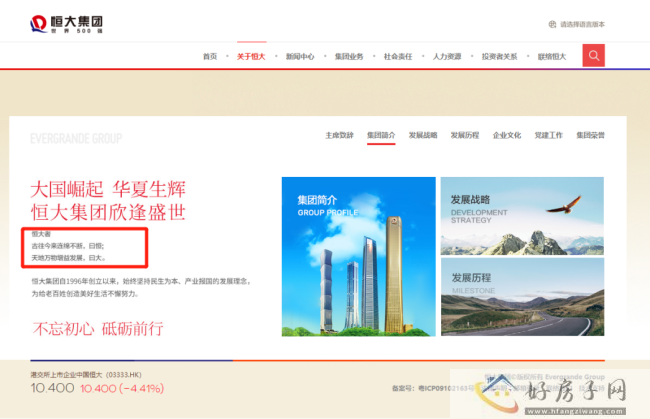Viewport: 650px width, 419px height.
Task: Click the paragraph starting 恒大集团自1996年创立以来
Action: point(142,287)
